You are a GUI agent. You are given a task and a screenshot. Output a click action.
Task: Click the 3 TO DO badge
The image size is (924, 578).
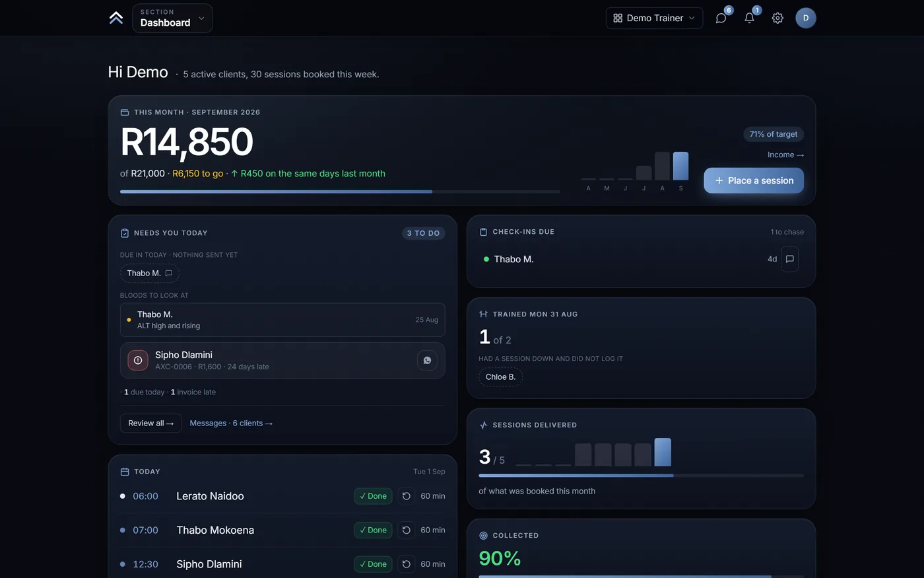click(x=423, y=233)
